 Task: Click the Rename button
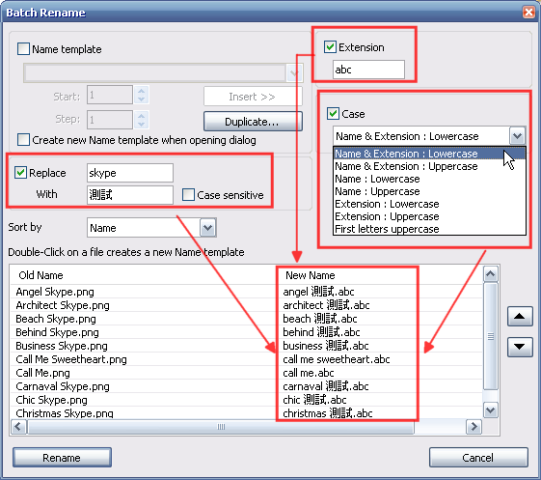click(62, 458)
